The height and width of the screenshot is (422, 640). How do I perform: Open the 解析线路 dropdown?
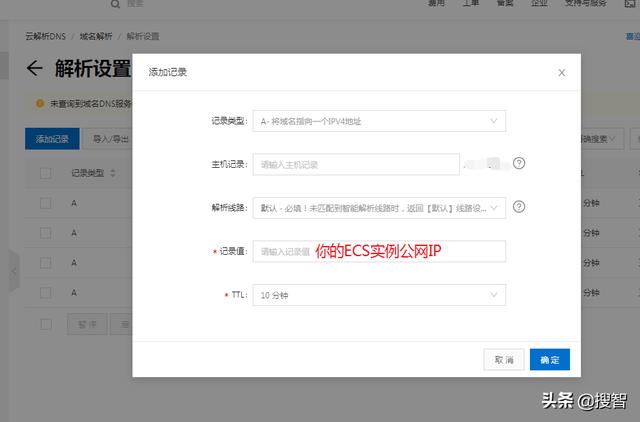(379, 208)
